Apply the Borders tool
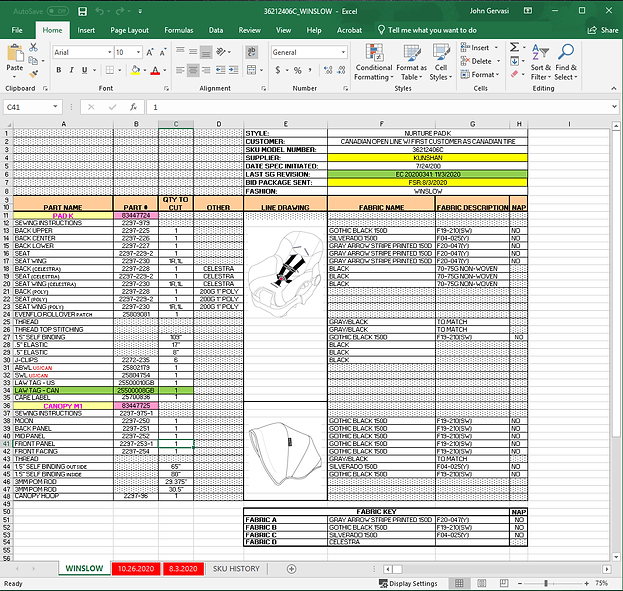 coord(110,70)
